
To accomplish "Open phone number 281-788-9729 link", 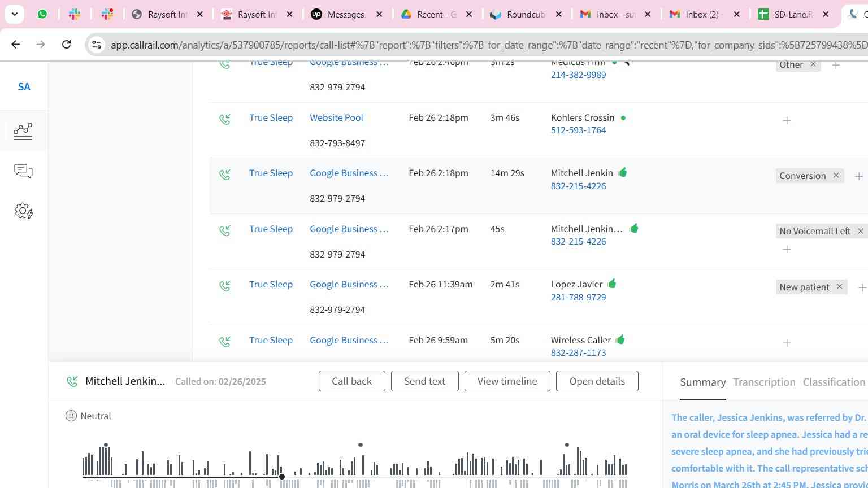I will pos(578,297).
